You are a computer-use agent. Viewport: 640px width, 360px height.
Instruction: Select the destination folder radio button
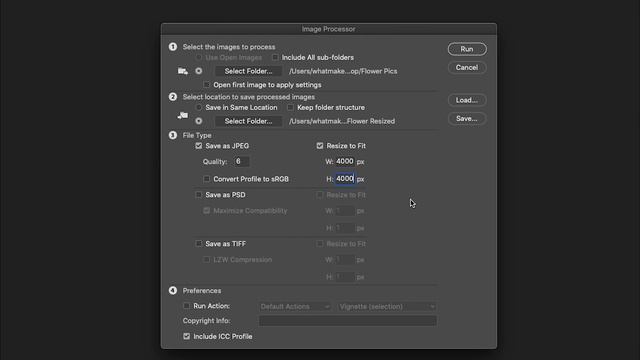199,121
